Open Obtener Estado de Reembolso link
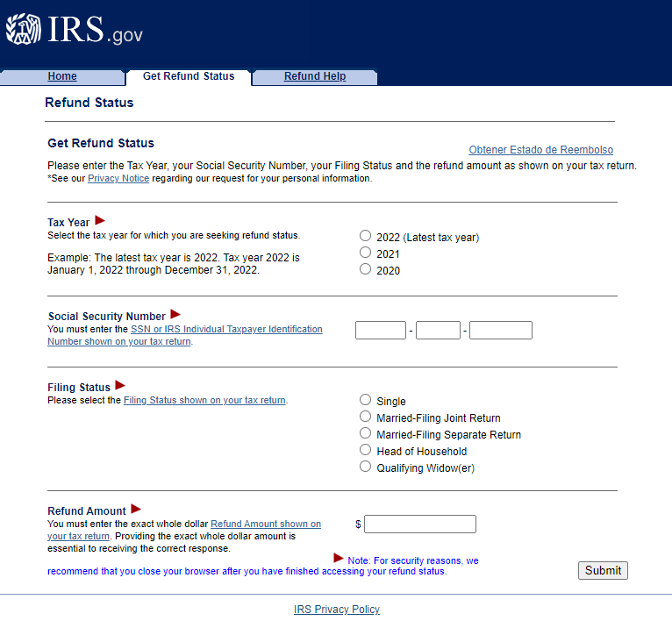The height and width of the screenshot is (635, 672). pos(541,150)
